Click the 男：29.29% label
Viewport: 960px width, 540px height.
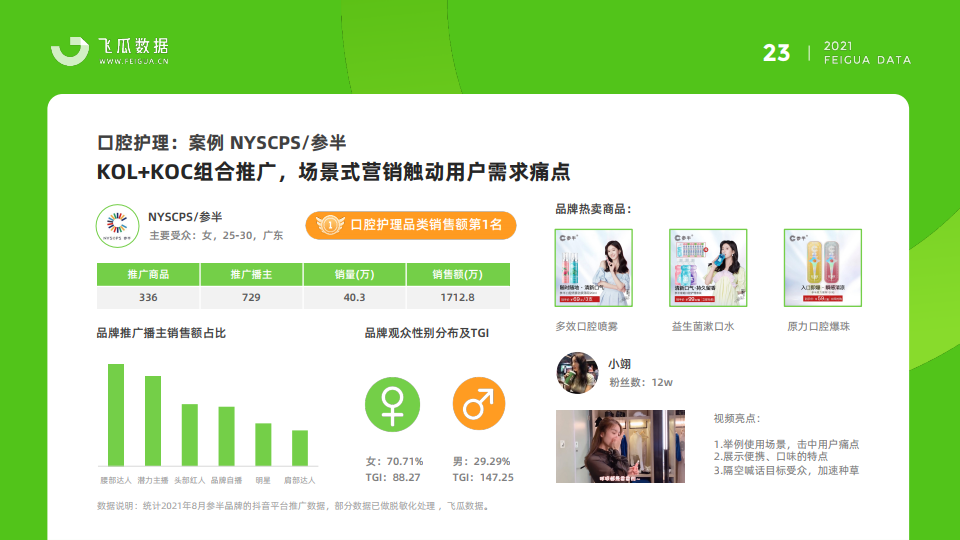click(x=481, y=461)
